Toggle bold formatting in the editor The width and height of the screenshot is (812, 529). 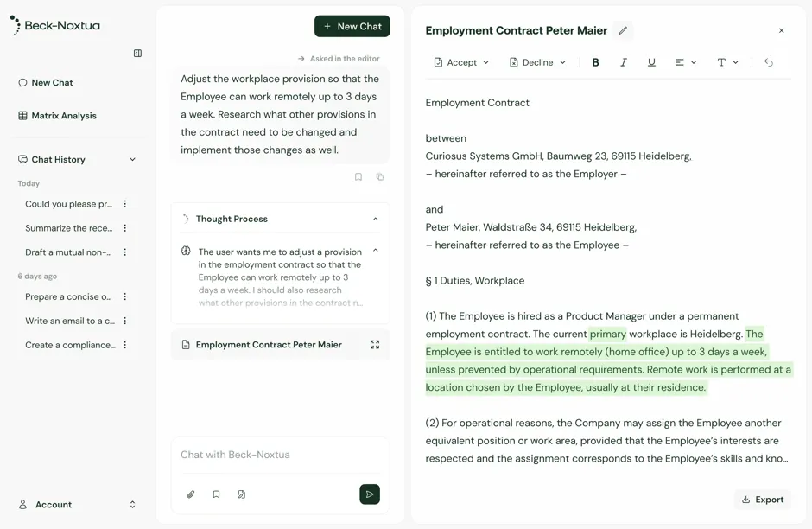(x=595, y=62)
